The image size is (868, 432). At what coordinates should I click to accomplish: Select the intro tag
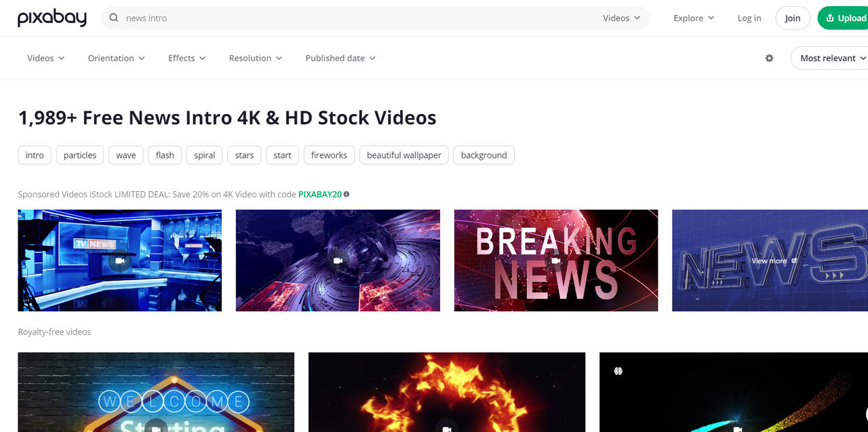click(x=35, y=155)
